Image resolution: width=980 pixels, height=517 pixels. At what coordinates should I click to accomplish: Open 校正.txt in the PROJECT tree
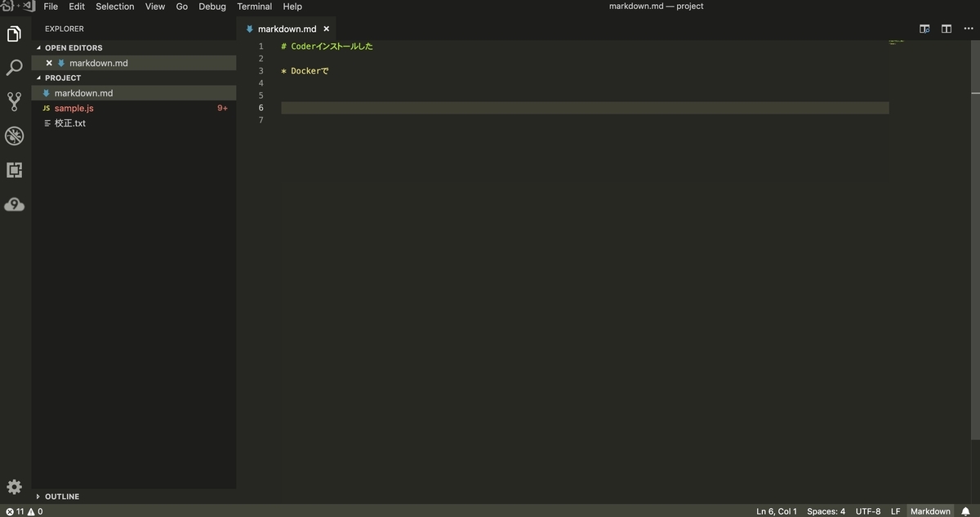coord(134,123)
